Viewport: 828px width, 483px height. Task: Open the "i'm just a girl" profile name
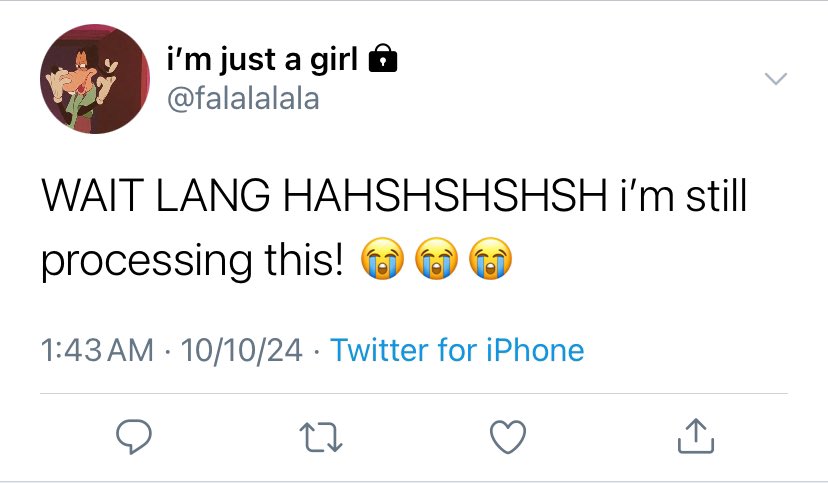(x=262, y=59)
